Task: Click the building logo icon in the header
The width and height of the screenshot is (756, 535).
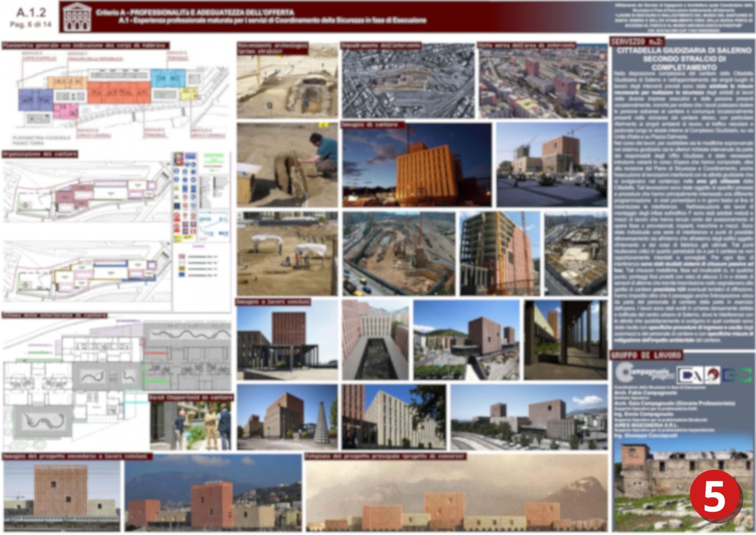Action: (x=76, y=17)
